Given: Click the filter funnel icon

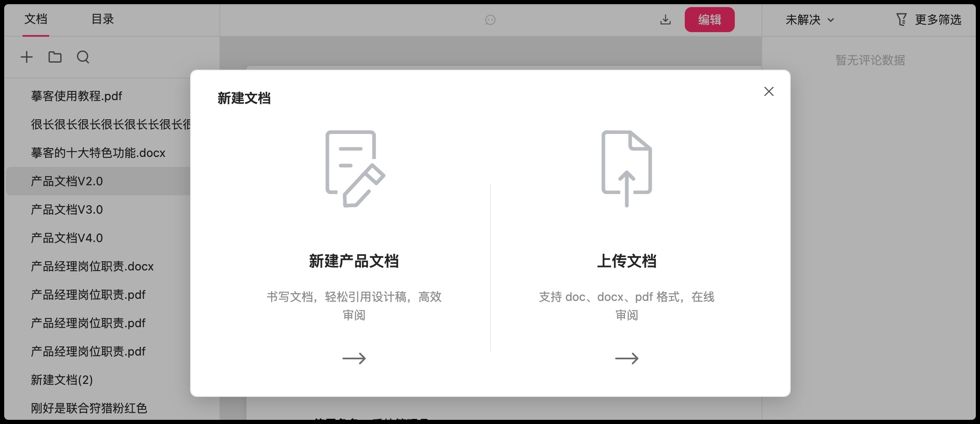Looking at the screenshot, I should 901,20.
